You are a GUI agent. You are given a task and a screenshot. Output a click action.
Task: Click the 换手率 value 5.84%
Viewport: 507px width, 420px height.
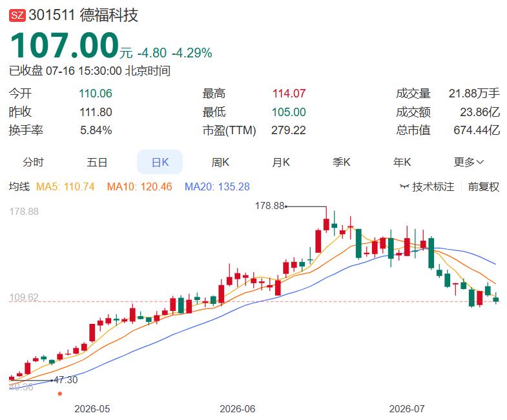(x=96, y=130)
